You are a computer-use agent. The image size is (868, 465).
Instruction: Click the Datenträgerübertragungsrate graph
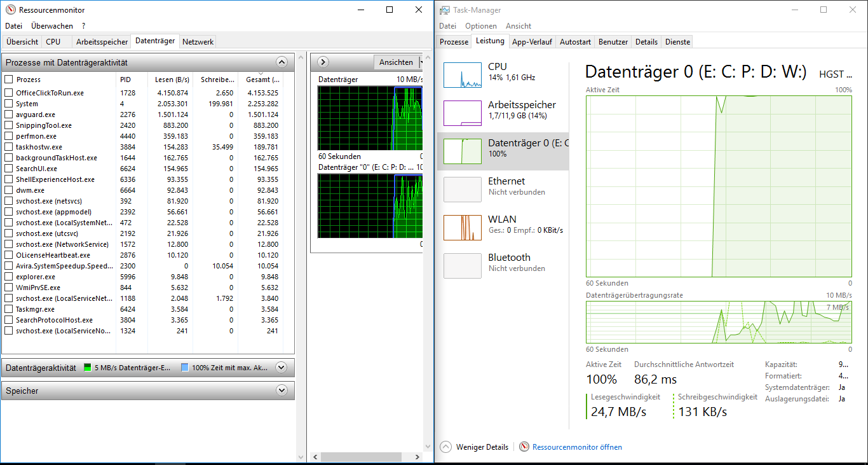[719, 322]
